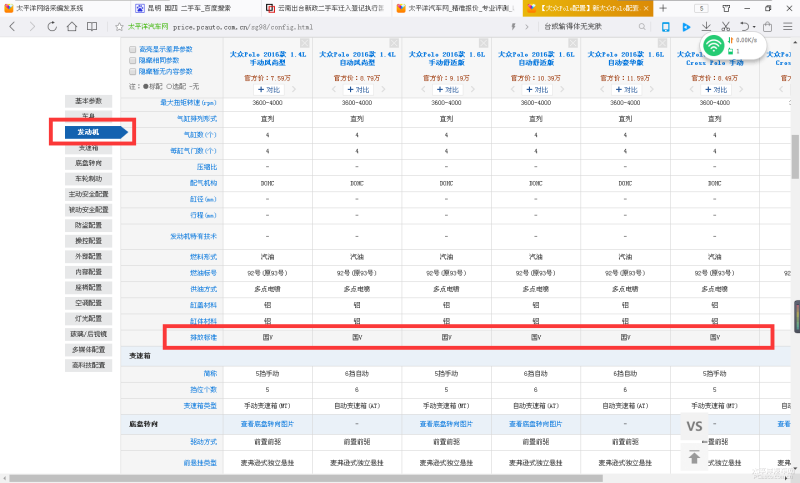This screenshot has height=483, width=800.
Task: Jump to 发动机 section in sidebar
Action: pyautogui.click(x=95, y=132)
